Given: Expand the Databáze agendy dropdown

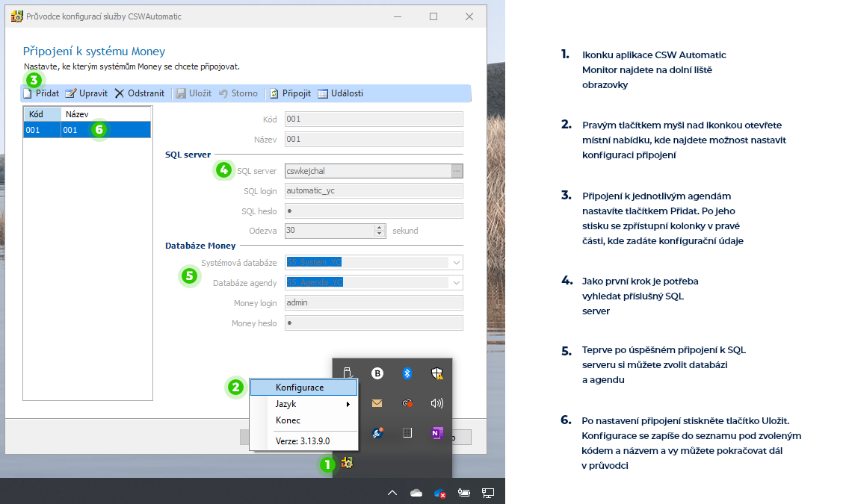Looking at the screenshot, I should click(457, 283).
